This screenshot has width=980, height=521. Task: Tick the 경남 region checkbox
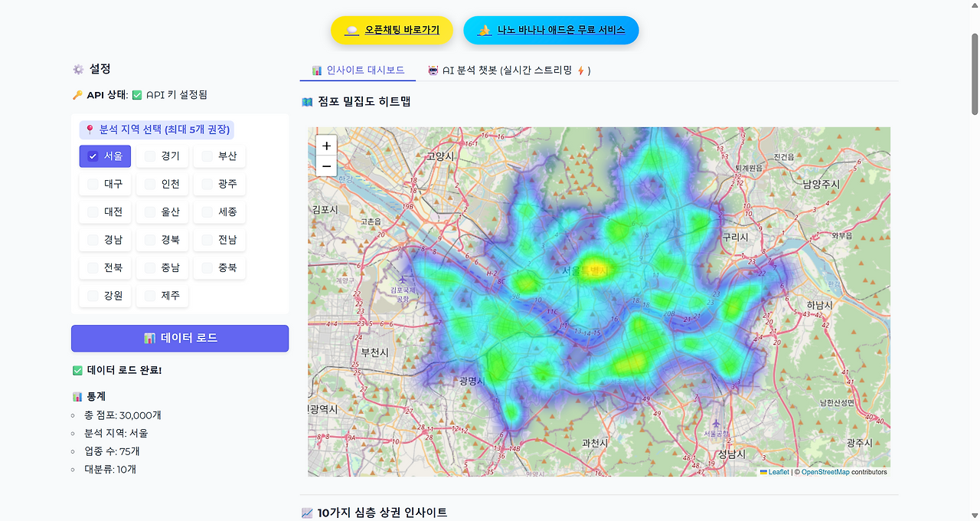tap(93, 240)
